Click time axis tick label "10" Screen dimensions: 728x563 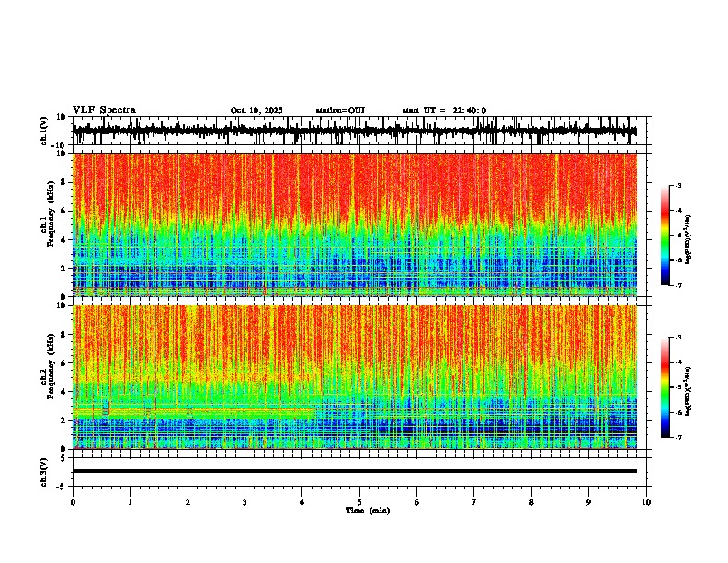[x=646, y=502]
